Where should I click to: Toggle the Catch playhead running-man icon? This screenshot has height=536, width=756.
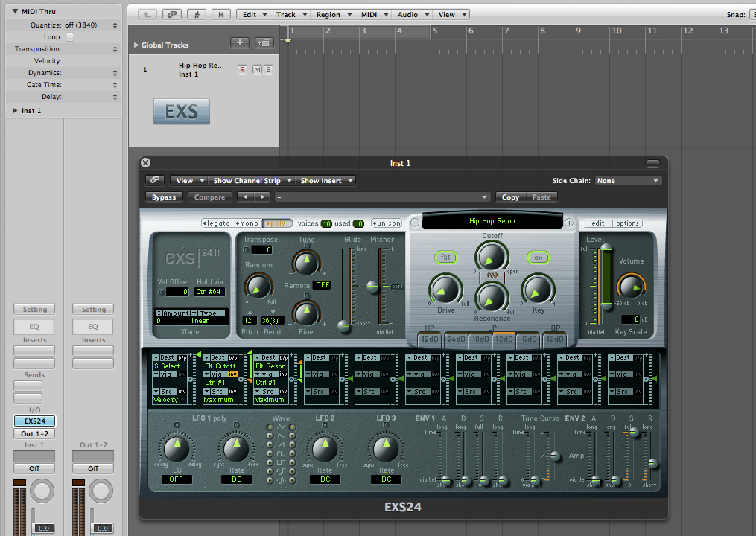(x=197, y=14)
